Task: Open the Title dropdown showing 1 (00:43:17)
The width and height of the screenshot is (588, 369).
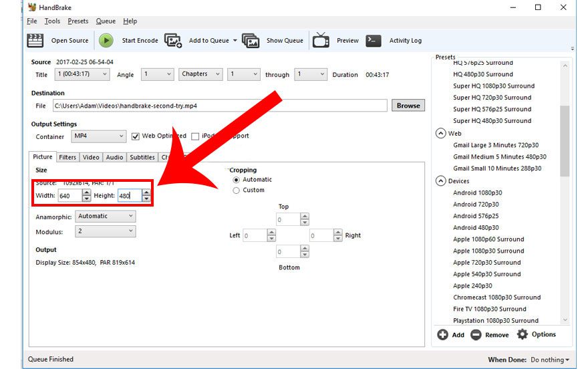Action: pos(82,74)
